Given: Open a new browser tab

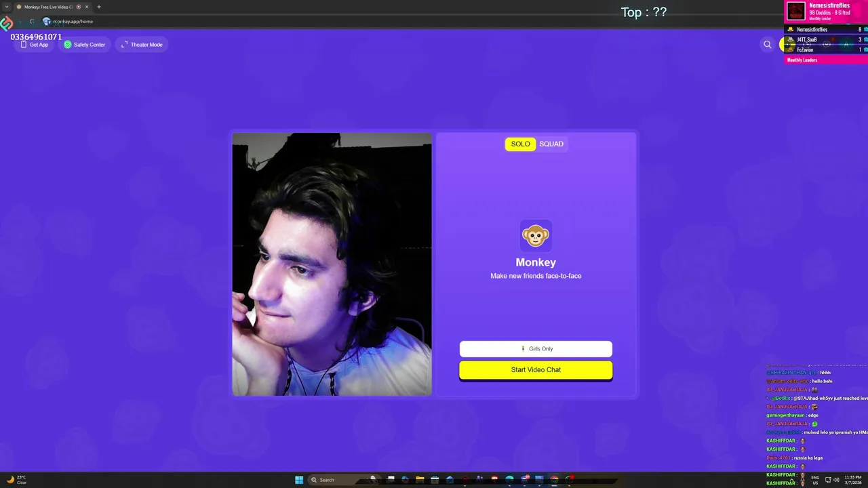Looking at the screenshot, I should 99,7.
